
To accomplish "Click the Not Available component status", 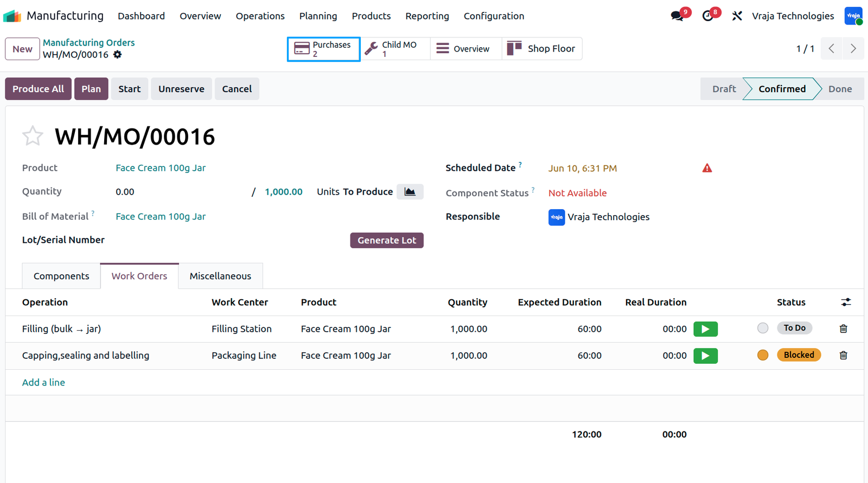I will 577,193.
